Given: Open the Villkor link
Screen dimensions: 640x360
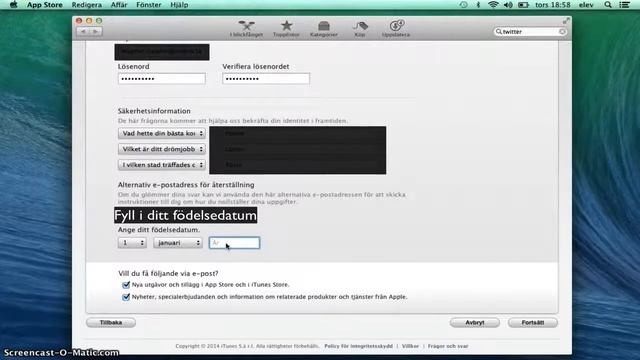Looking at the screenshot, I should point(410,346).
